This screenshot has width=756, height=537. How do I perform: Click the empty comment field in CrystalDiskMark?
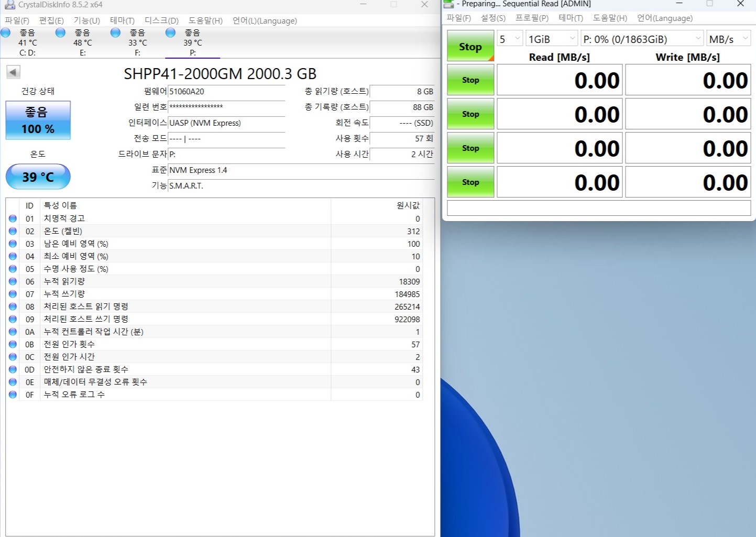coord(599,208)
